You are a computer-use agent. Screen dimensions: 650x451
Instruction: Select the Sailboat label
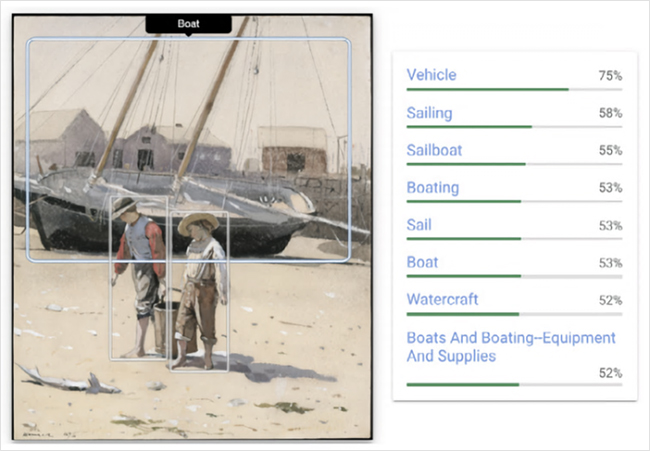pos(434,150)
